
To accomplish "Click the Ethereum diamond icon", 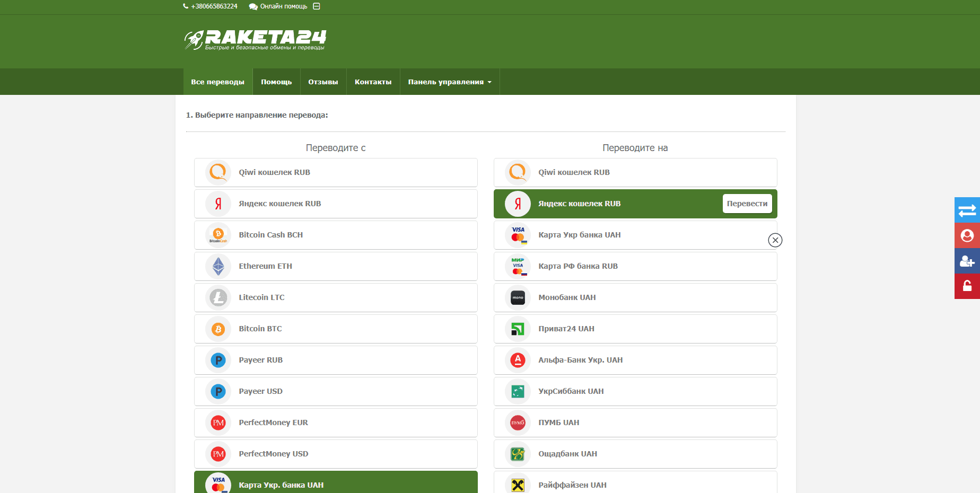I will pyautogui.click(x=218, y=266).
